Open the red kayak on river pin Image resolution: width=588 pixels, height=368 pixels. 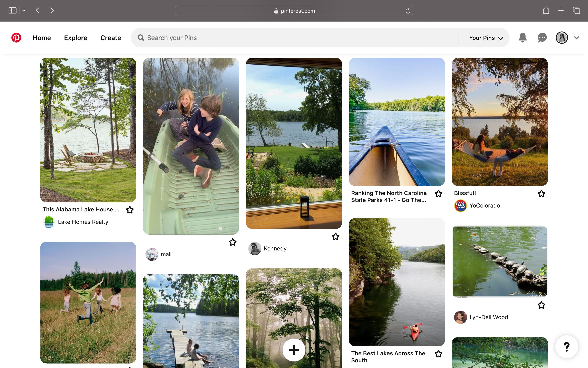397,282
